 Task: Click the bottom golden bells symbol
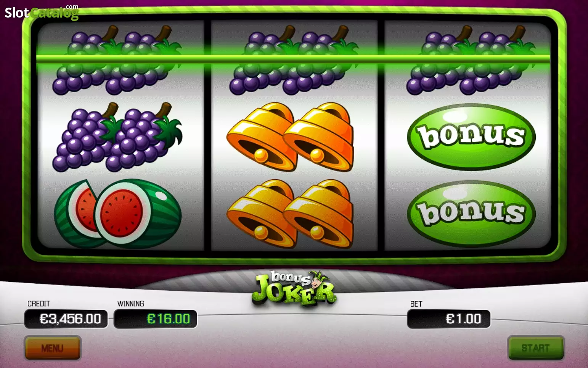click(290, 214)
